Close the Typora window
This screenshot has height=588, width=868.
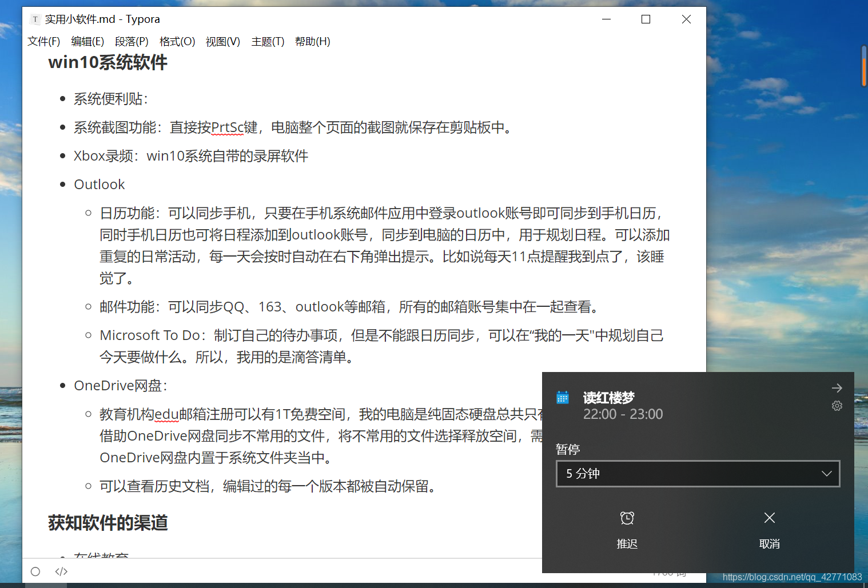(x=686, y=19)
